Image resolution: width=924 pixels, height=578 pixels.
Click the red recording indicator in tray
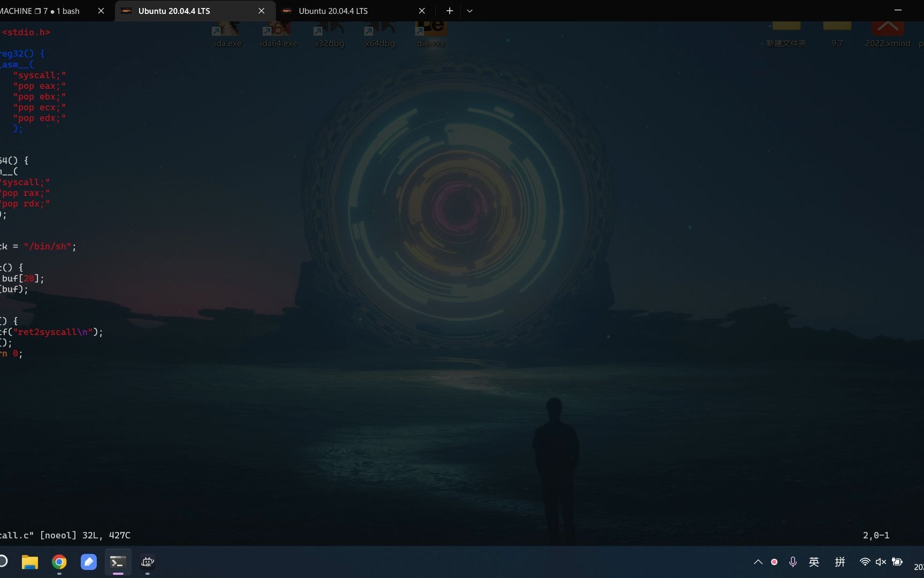pos(774,562)
